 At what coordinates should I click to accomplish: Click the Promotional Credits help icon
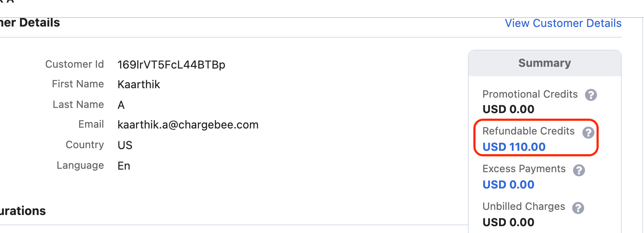(591, 95)
